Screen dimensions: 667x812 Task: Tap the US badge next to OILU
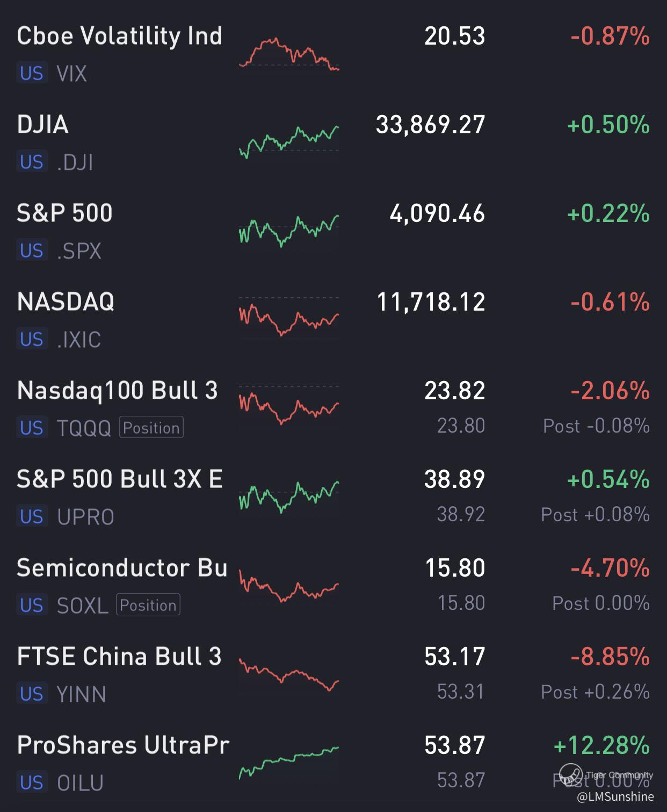(x=32, y=782)
